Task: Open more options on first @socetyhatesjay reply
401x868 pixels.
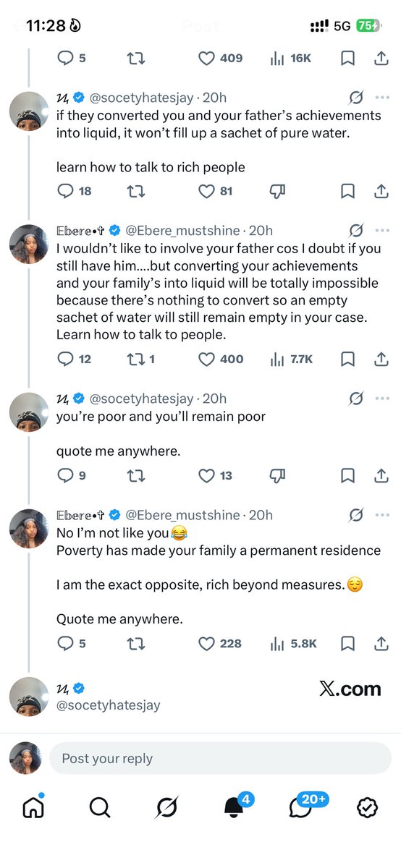Action: pos(381,97)
